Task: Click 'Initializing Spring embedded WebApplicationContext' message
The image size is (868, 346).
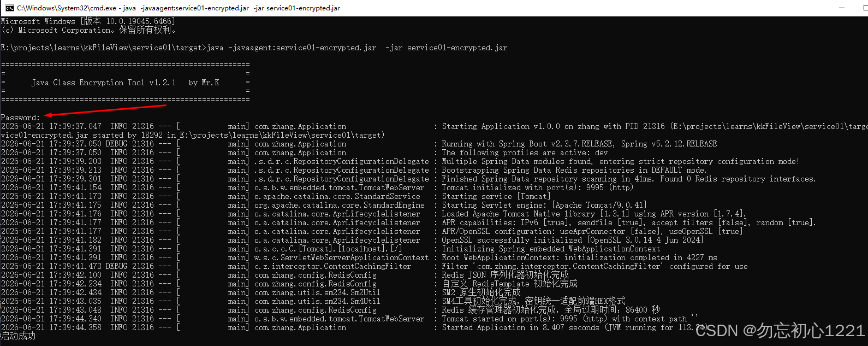Action: [x=551, y=249]
